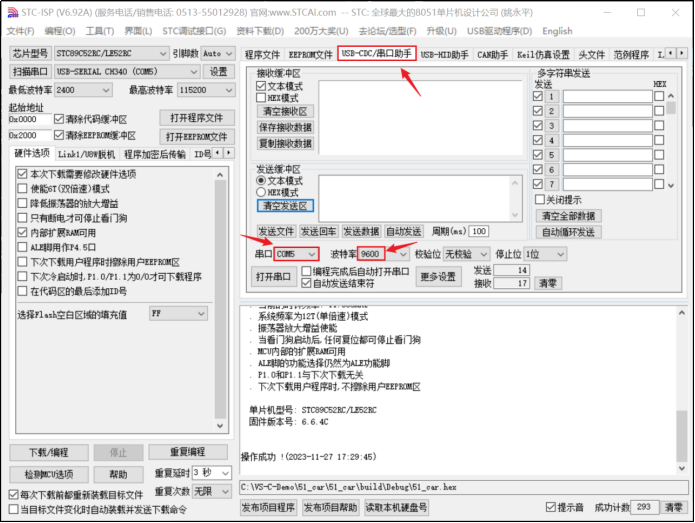Expand chip model STC89C52RC dropdown

[163, 53]
